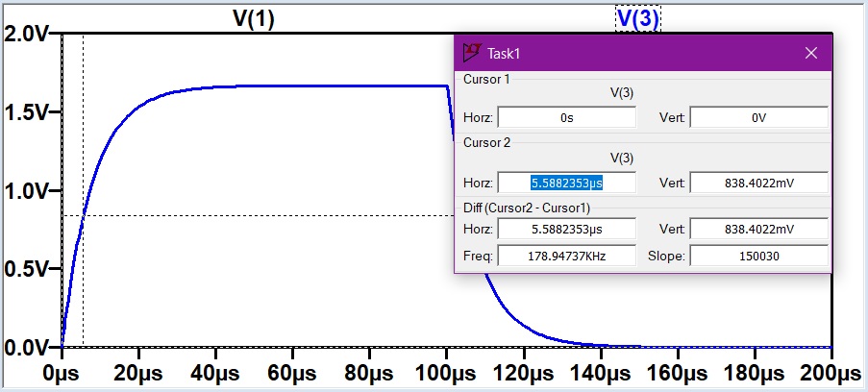This screenshot has height=392, width=868.
Task: Click the Freq field showing 178.94737KHz
Action: [x=566, y=257]
